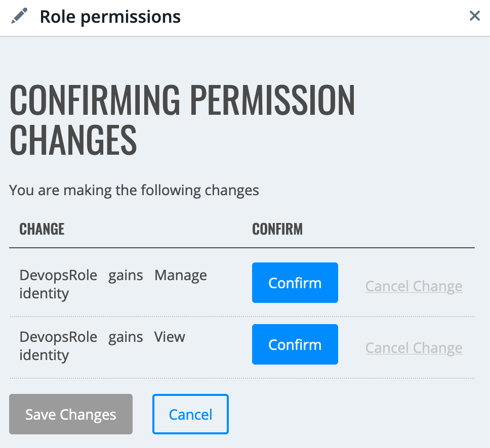Click the word View in second change row
Image resolution: width=490 pixels, height=448 pixels.
pyautogui.click(x=170, y=337)
